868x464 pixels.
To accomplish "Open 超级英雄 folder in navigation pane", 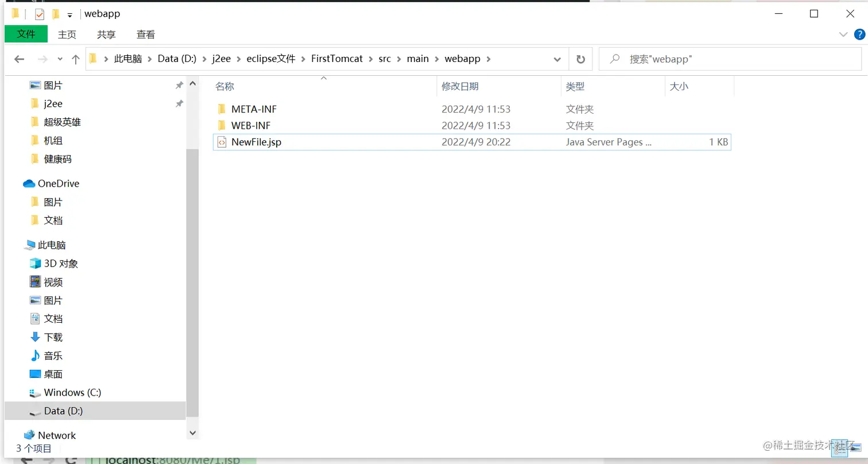I will [x=62, y=122].
